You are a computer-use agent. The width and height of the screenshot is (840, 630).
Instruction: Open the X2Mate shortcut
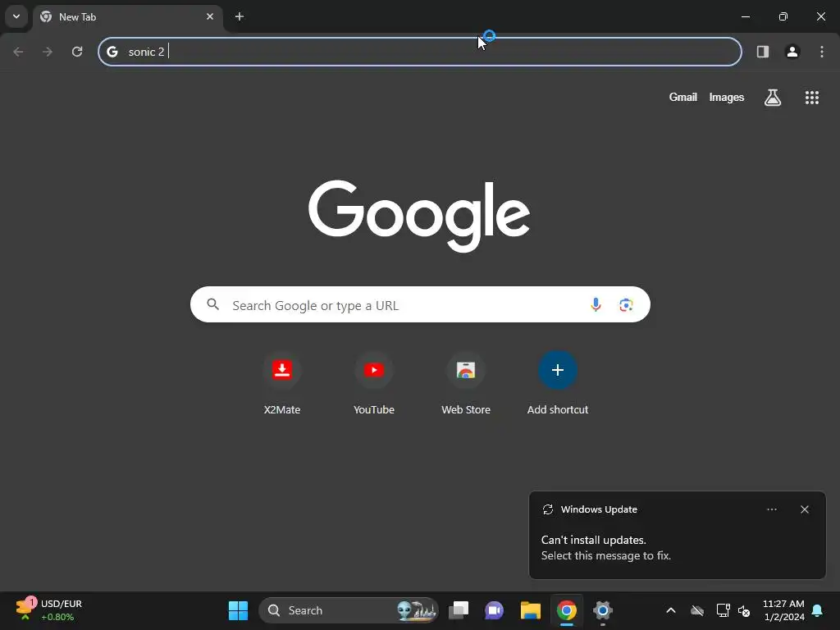coord(282,383)
